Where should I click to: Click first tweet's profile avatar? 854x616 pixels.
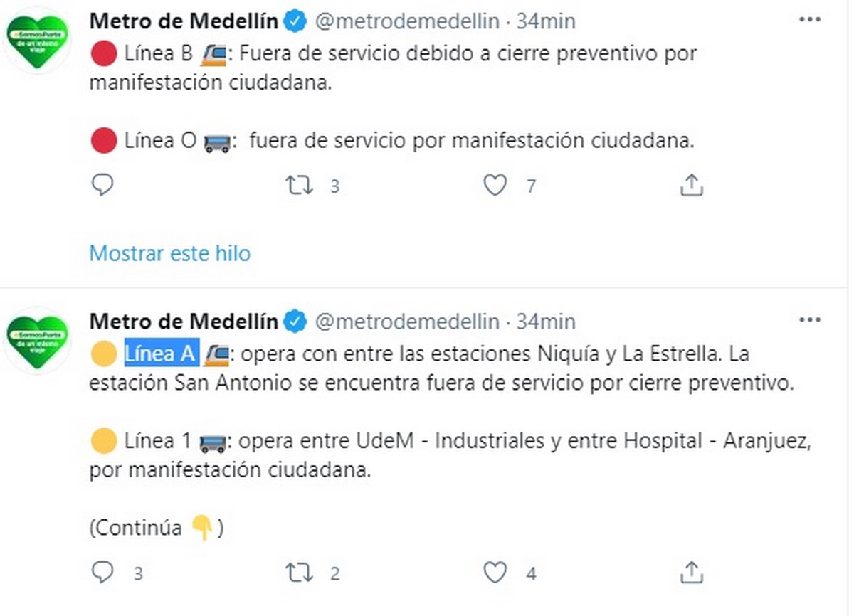(x=38, y=41)
